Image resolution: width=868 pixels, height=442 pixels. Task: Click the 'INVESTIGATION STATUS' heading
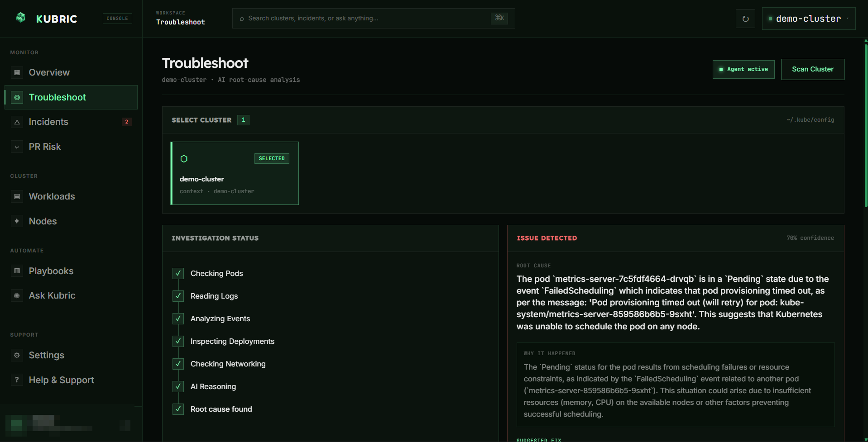click(215, 238)
